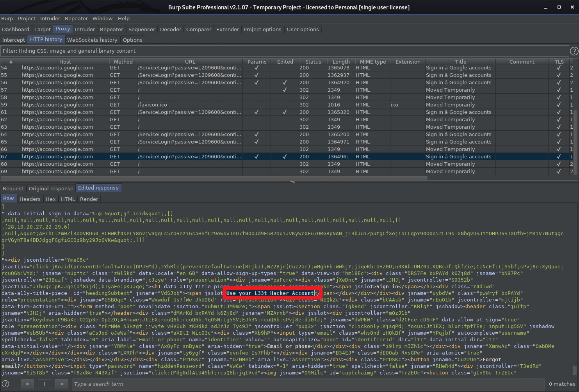Open the Intruder menu
Viewport: 579px width, 392px height.
pyautogui.click(x=50, y=18)
